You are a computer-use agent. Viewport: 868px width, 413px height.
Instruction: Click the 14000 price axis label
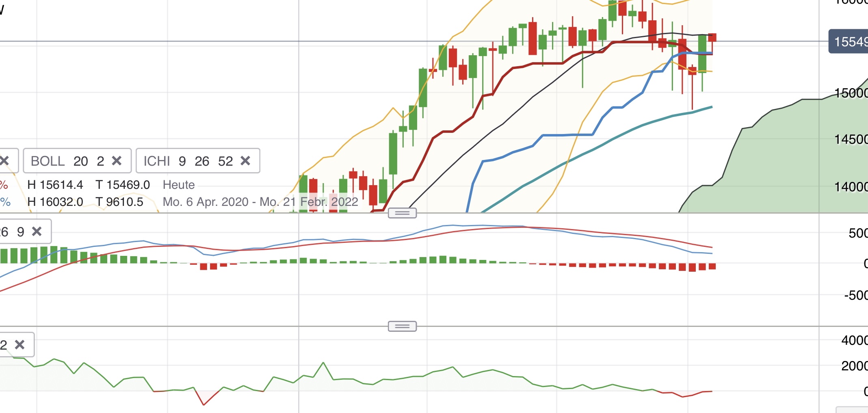click(x=851, y=187)
